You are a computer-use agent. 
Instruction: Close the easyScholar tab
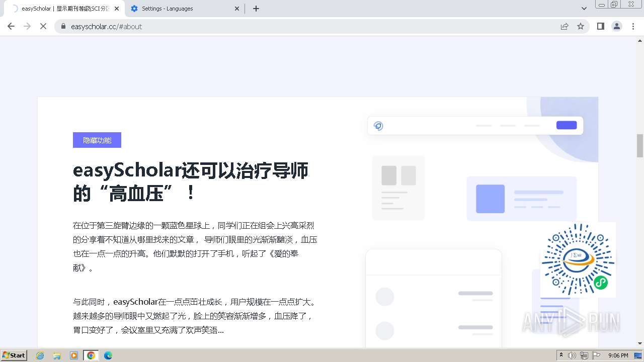tap(117, 9)
